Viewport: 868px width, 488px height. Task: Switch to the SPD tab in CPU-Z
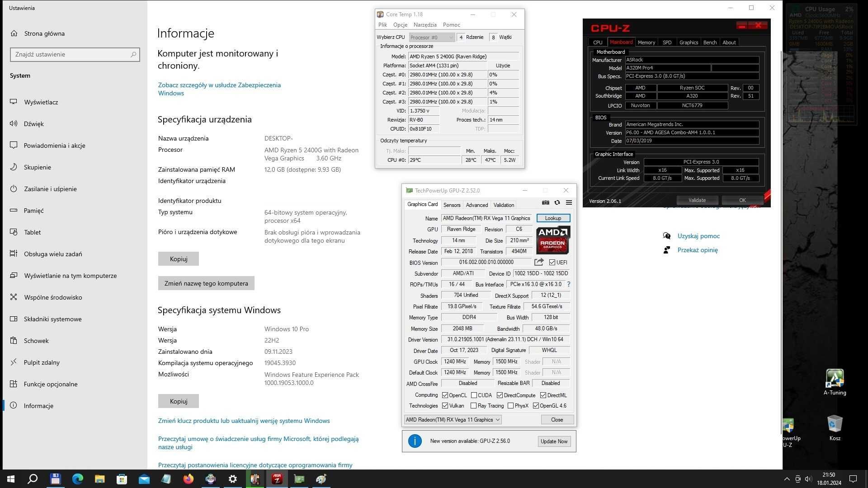[x=667, y=42]
